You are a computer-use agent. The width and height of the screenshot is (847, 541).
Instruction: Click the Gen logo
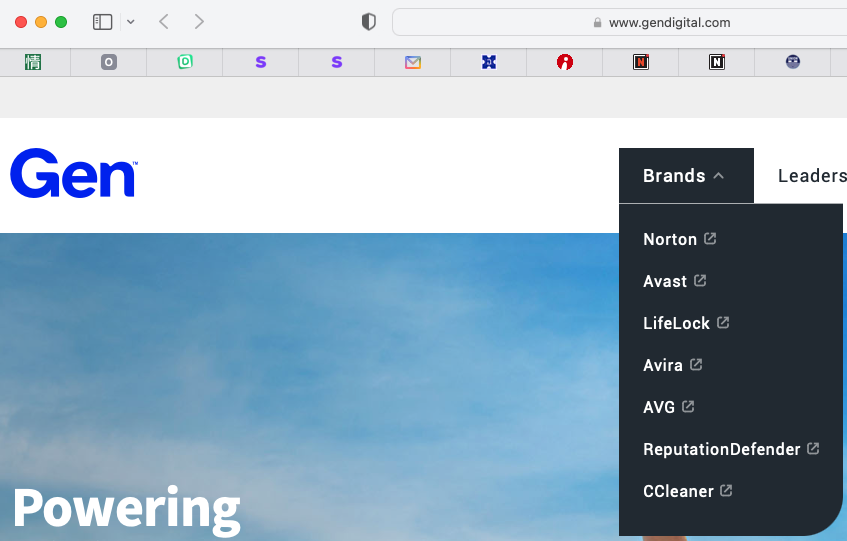coord(74,173)
